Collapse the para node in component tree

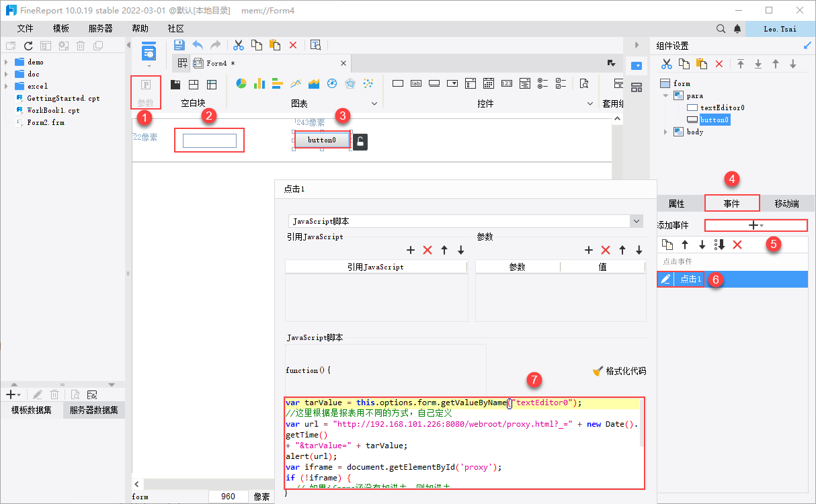click(666, 95)
